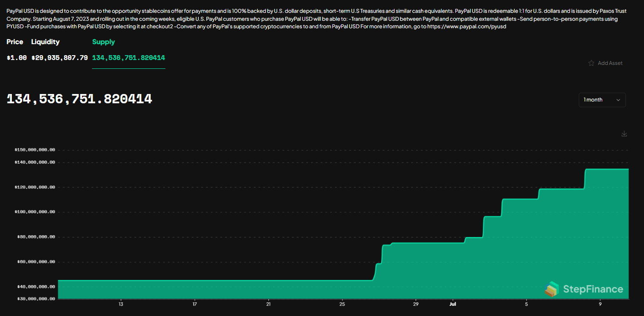Click the star icon to favorite PYUSD
The height and width of the screenshot is (316, 644).
coord(591,63)
